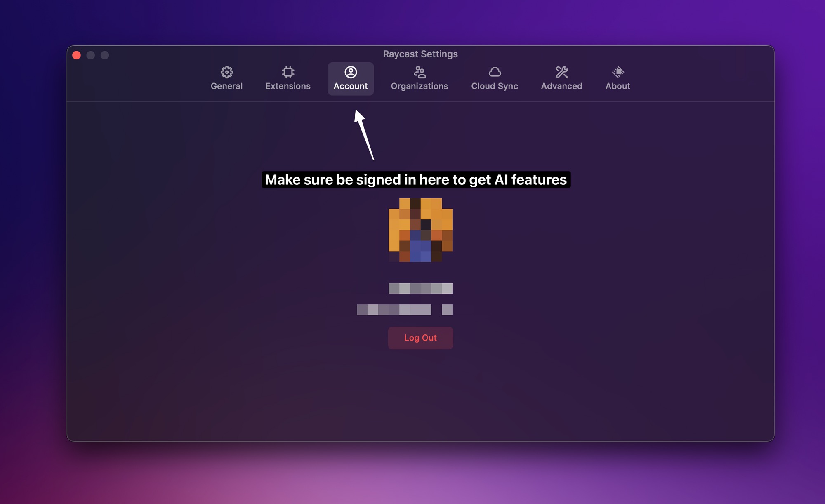
Task: Click the General gear icon
Action: [x=226, y=72]
